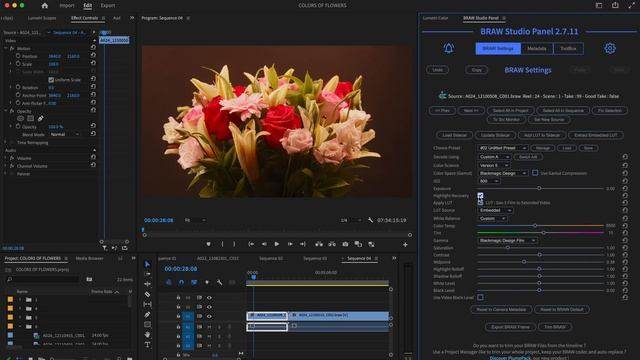Open Decode Using dropdown
This screenshot has width=640, height=360.
[494, 157]
